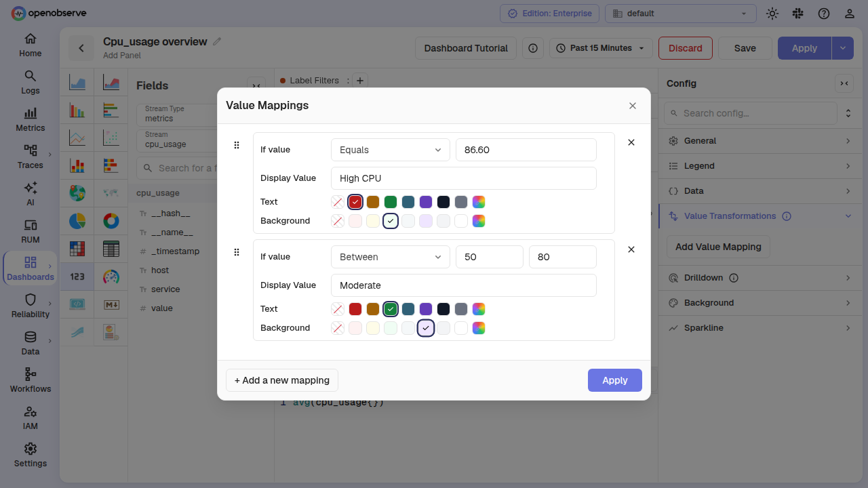The image size is (868, 488).
Task: Collapse the Config panel
Action: pyautogui.click(x=844, y=83)
